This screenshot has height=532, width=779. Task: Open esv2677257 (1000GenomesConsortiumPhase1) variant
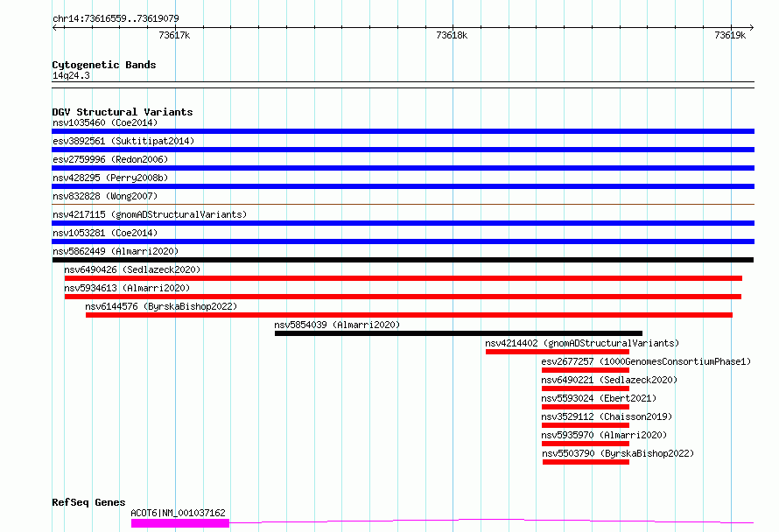click(646, 361)
